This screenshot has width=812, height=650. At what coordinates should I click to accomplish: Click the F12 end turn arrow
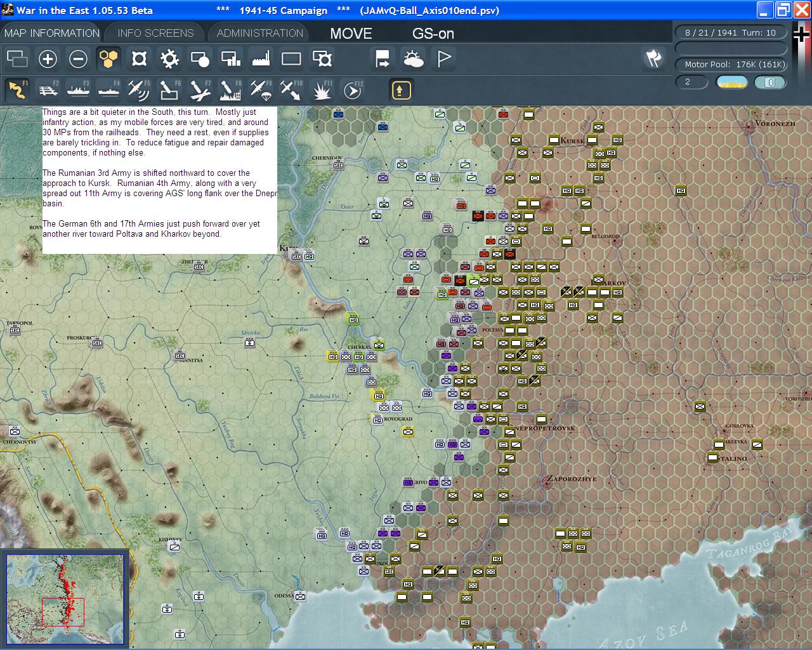point(352,90)
